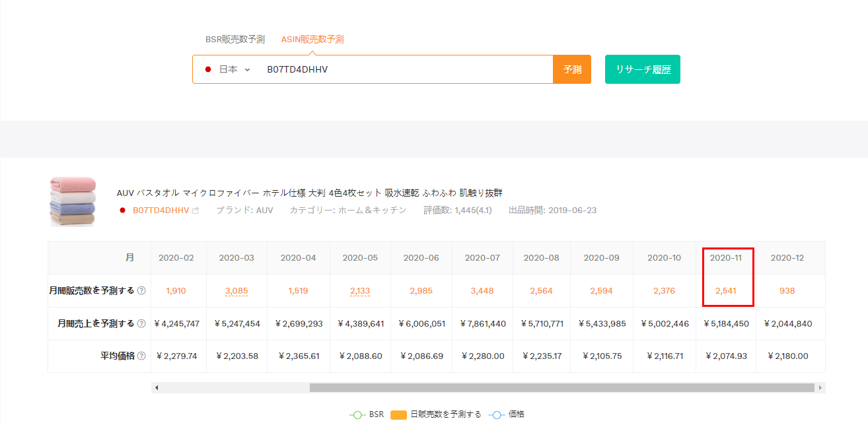Screen dimensions: 868x423
Task: Click help icon next to 平均価格
Action: point(141,356)
